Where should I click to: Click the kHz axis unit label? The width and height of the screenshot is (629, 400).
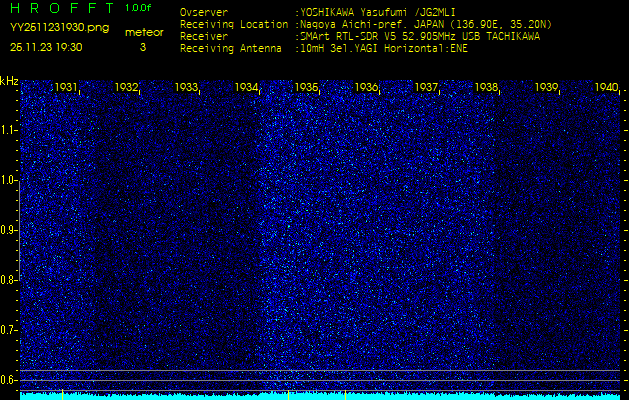pos(9,81)
